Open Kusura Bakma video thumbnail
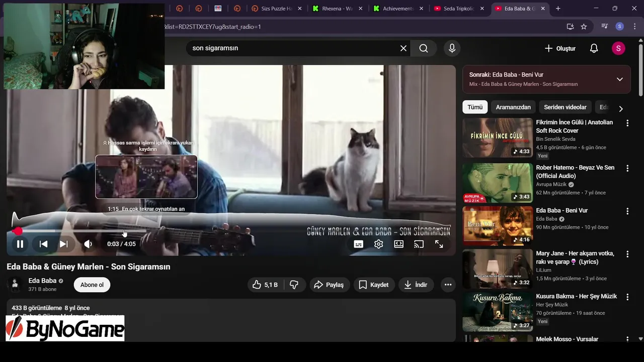 pyautogui.click(x=497, y=312)
